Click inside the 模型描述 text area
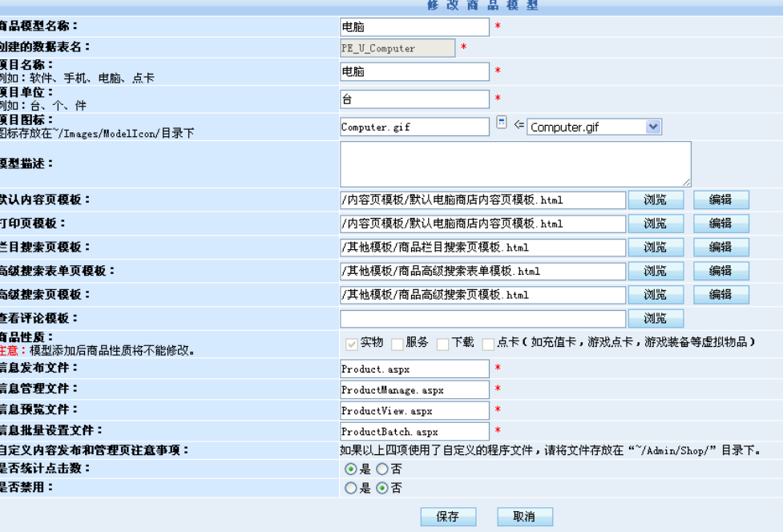 click(515, 164)
